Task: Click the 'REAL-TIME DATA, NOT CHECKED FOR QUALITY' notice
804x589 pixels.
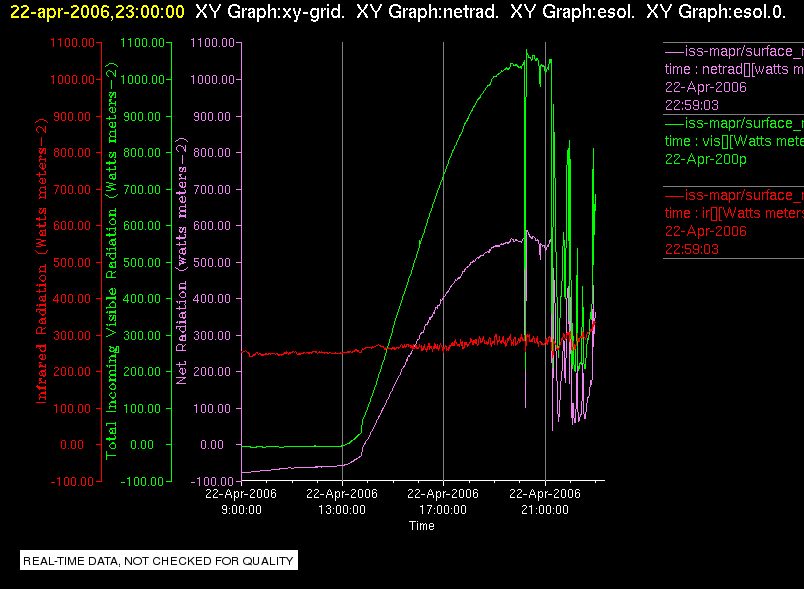Action: click(158, 561)
